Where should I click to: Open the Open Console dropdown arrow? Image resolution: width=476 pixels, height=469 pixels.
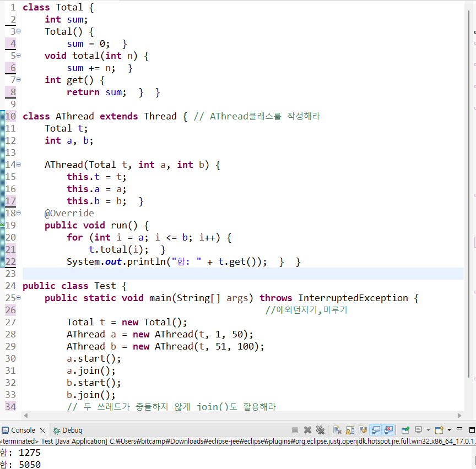450,430
